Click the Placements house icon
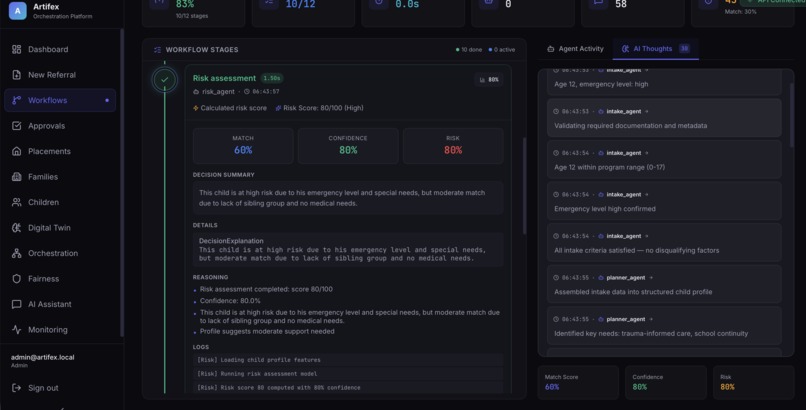The width and height of the screenshot is (806, 410). [16, 151]
